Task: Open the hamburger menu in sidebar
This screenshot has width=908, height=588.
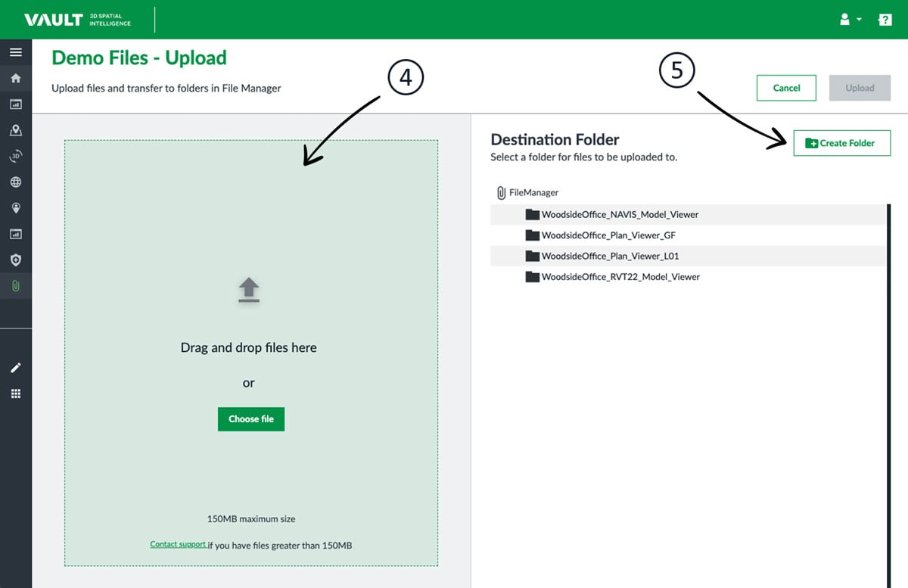Action: point(15,53)
